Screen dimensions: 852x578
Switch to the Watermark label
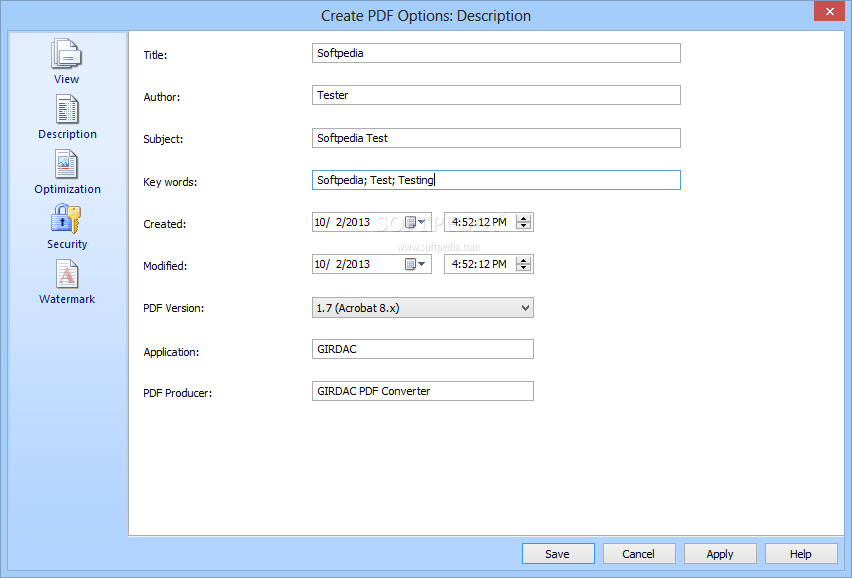click(x=67, y=299)
